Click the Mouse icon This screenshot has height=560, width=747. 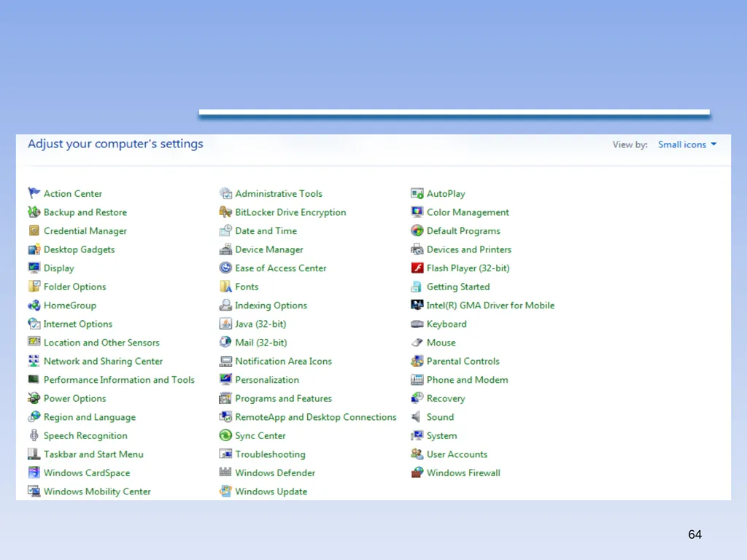coord(417,343)
